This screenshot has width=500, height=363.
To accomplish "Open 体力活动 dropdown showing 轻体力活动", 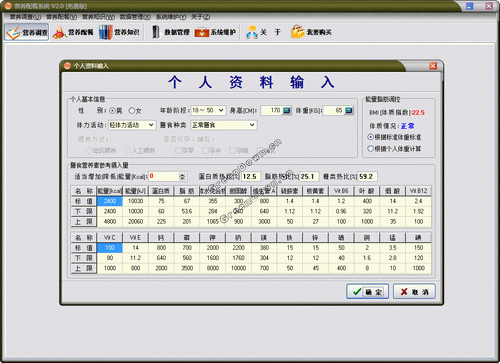I will click(x=132, y=125).
